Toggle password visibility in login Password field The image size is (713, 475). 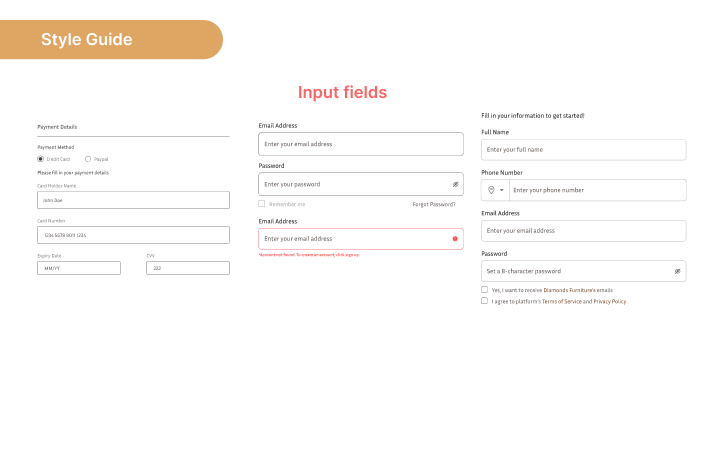tap(455, 184)
